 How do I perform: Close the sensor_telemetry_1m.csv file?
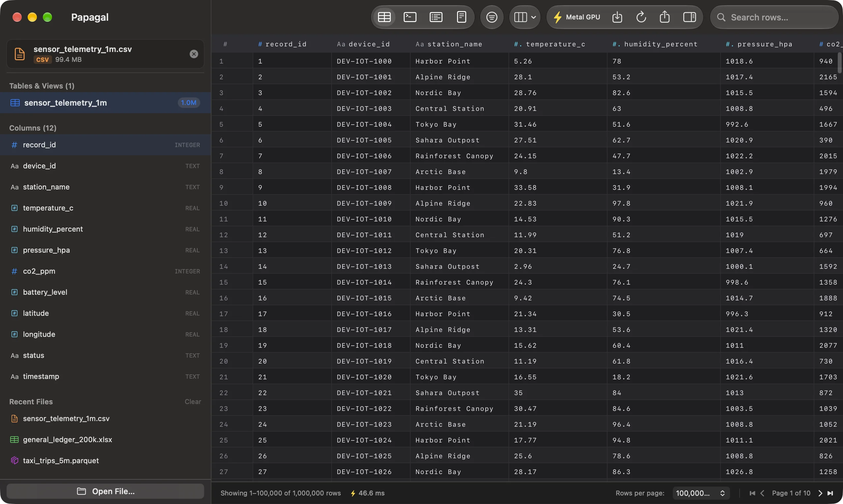194,54
